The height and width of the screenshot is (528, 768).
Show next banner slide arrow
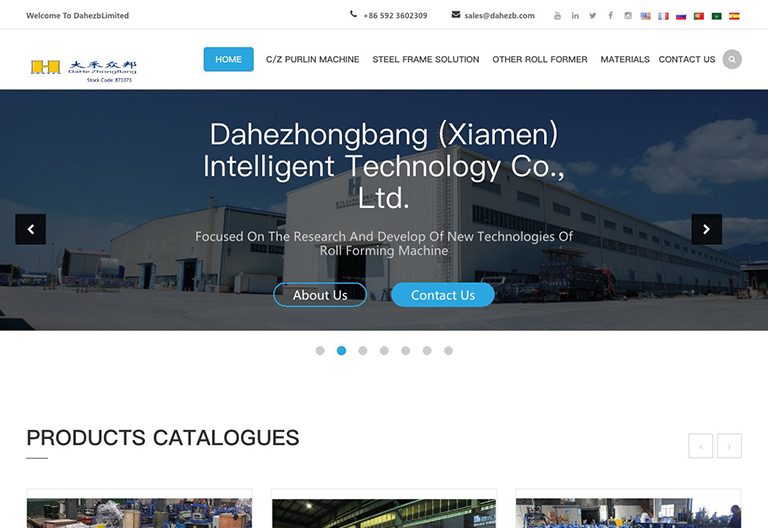(706, 229)
